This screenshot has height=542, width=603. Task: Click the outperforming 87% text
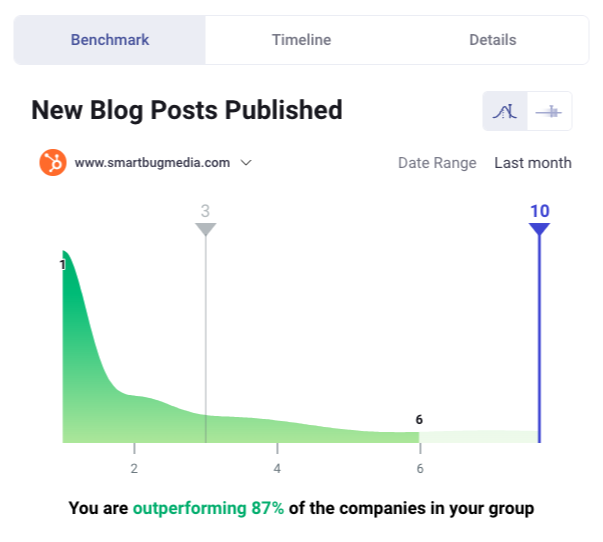[208, 508]
